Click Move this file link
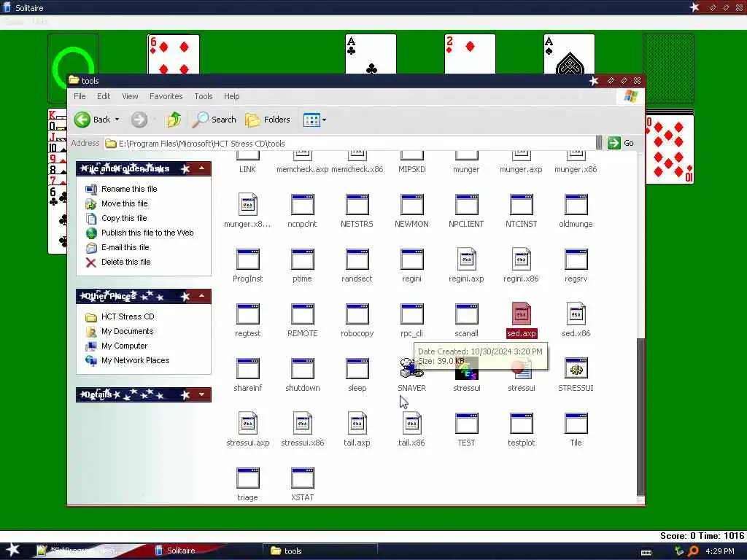747x560 pixels. click(x=124, y=203)
